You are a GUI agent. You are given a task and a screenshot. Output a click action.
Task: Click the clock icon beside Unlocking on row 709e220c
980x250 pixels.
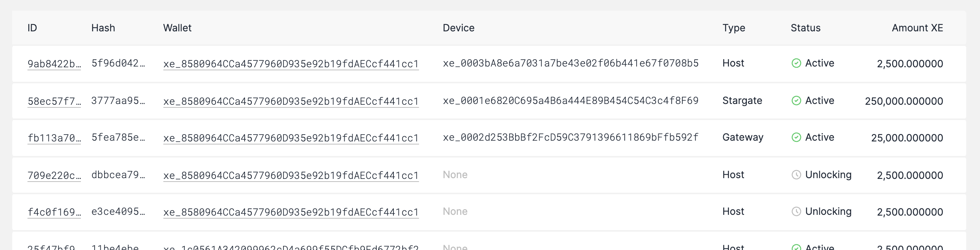(796, 175)
